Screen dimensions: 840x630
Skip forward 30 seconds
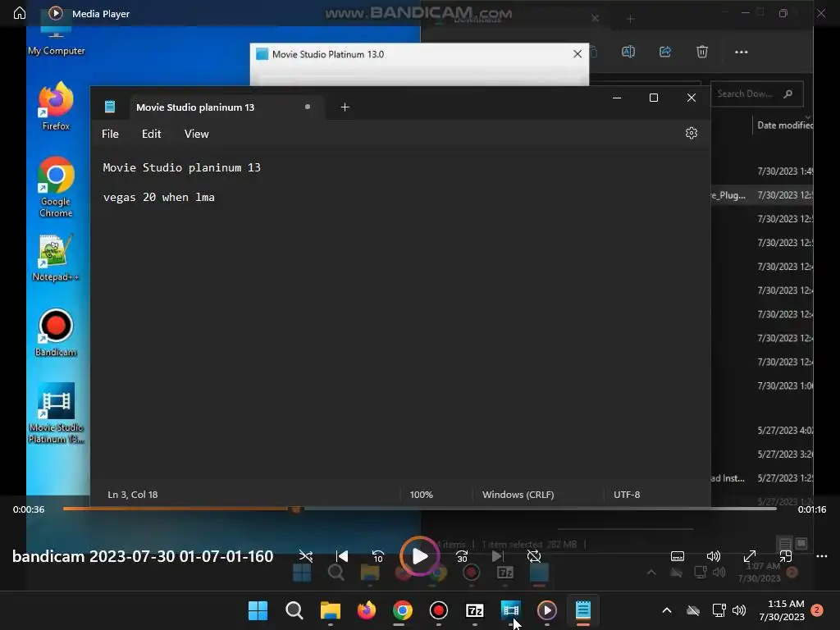tap(462, 556)
